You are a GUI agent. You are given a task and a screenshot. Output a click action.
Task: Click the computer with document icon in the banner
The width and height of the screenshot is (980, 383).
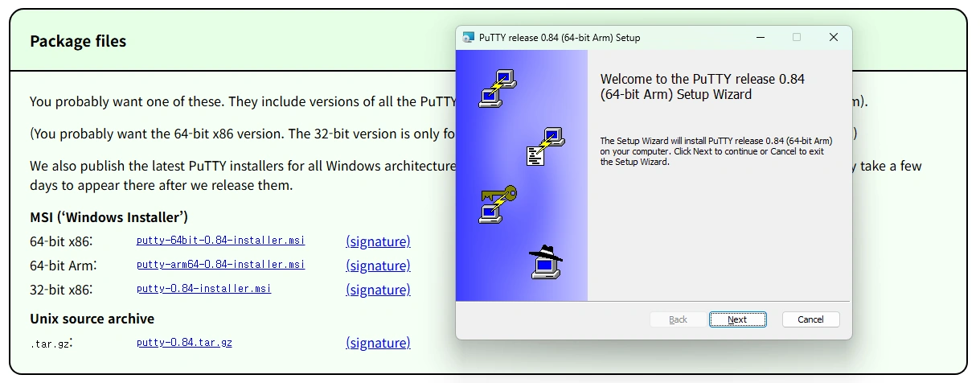pos(545,146)
